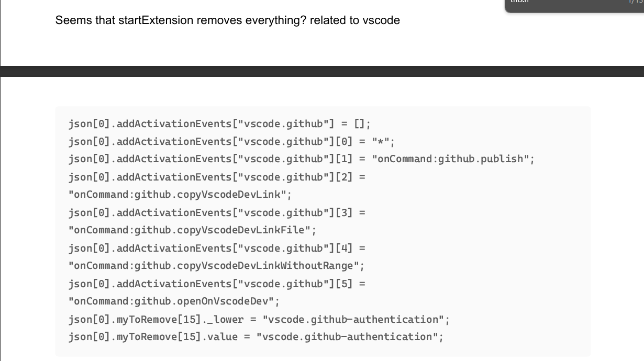Click the "onCommand:github.publish" string
The width and height of the screenshot is (644, 361).
[x=450, y=159]
